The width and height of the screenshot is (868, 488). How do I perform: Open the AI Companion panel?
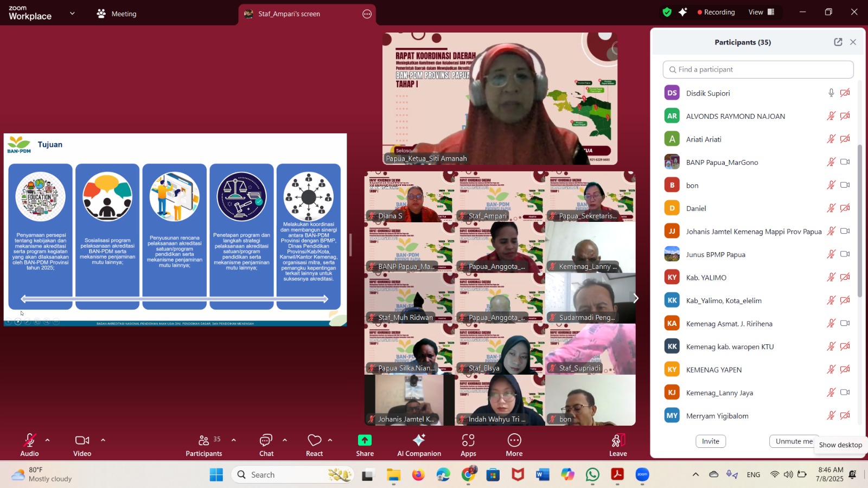coord(419,440)
